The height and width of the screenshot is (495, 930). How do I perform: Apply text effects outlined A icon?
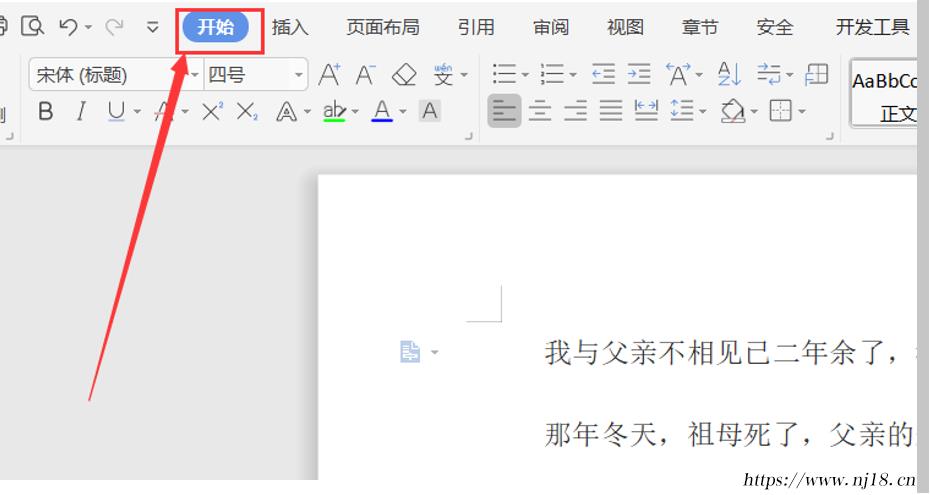point(286,111)
